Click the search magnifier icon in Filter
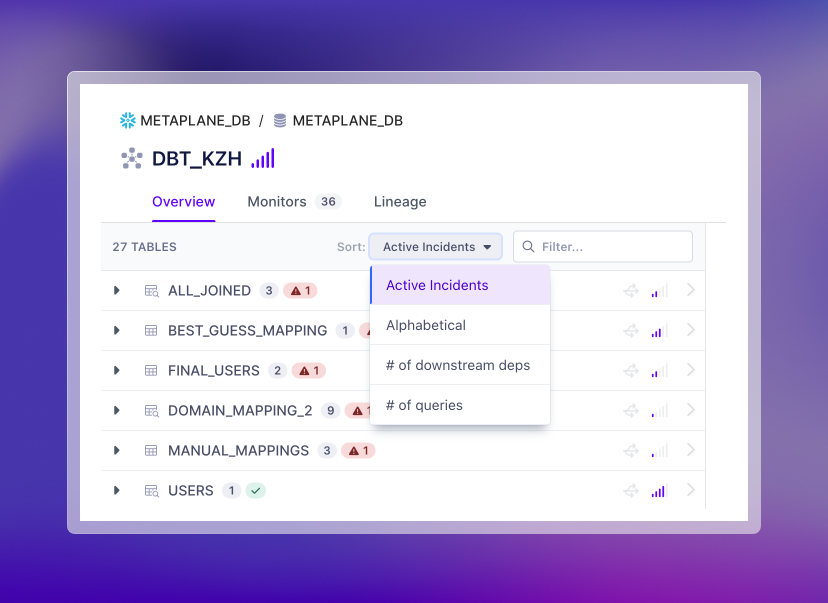 coord(528,247)
